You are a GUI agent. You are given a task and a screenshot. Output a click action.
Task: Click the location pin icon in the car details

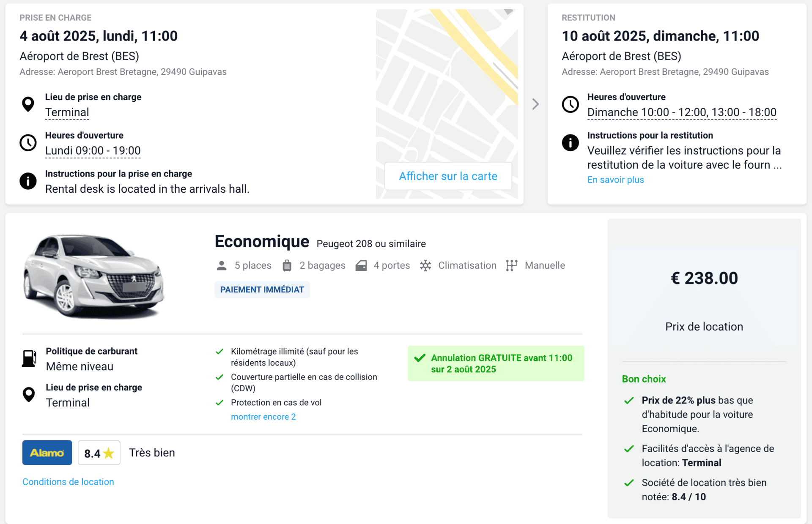pos(29,395)
